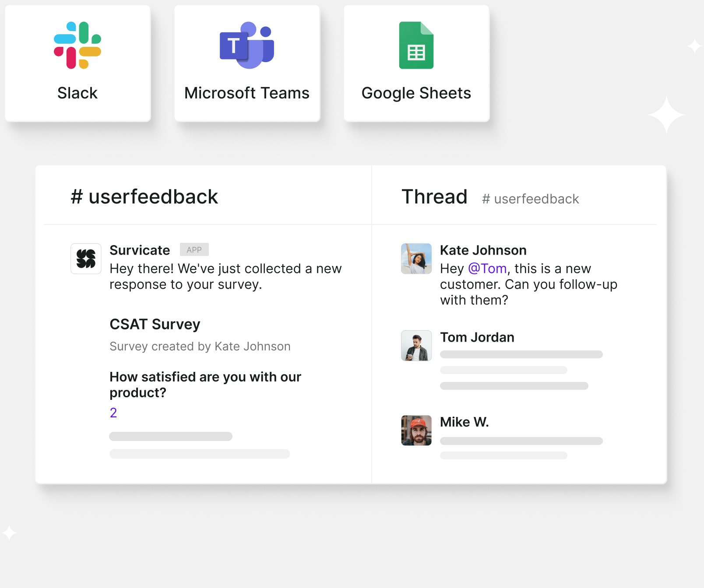Image resolution: width=704 pixels, height=588 pixels.
Task: Open the # userfeedback channel header
Action: 144,197
